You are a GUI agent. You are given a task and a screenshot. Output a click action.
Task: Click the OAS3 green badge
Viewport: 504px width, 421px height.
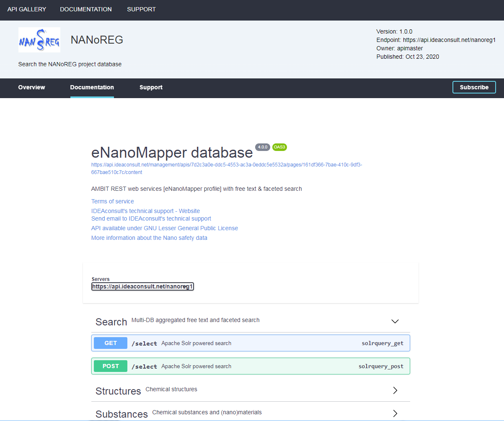[279, 147]
